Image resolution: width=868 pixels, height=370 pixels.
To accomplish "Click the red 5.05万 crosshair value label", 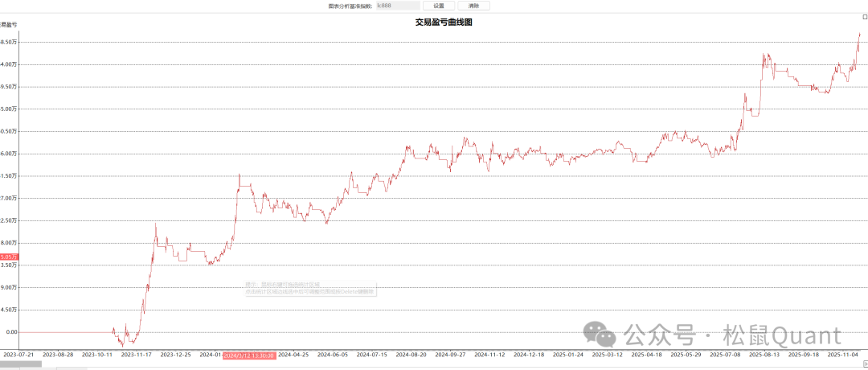I will point(9,257).
